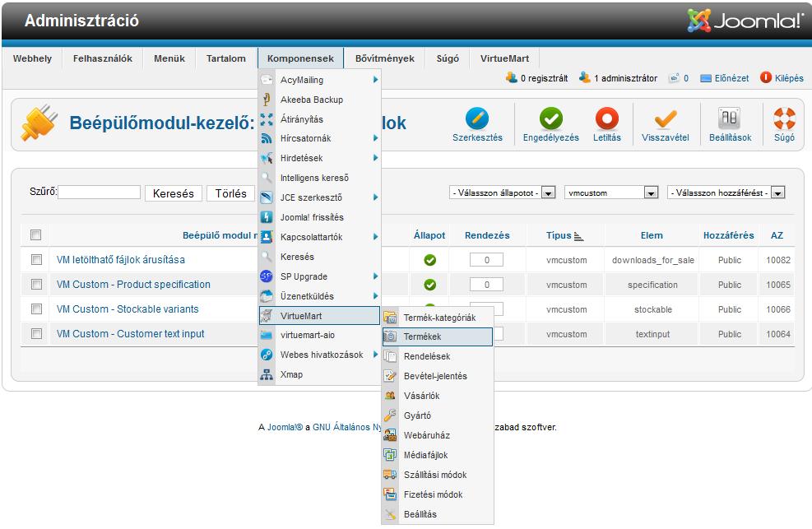
Task: Click the Visszavétel orange checkmark icon
Action: click(x=666, y=118)
